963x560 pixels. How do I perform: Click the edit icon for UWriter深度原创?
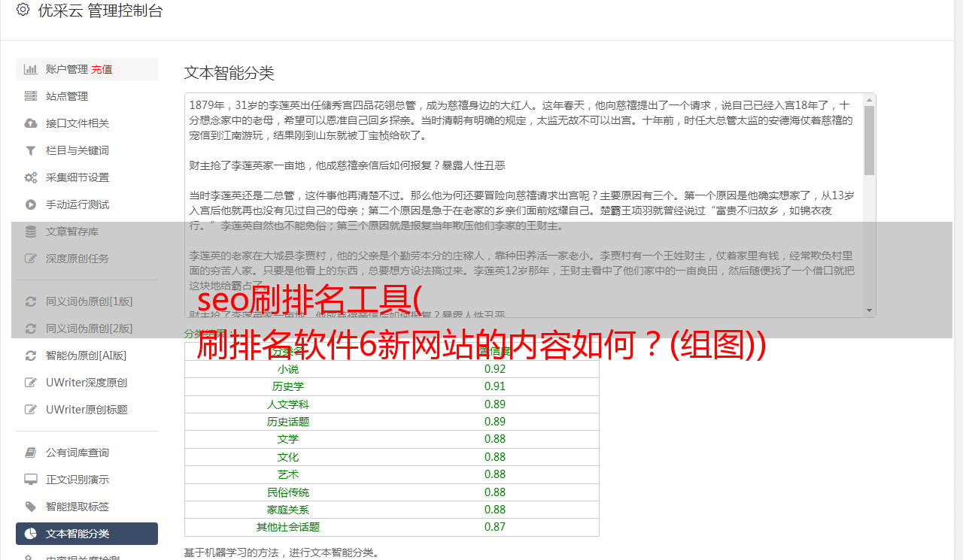coord(31,383)
